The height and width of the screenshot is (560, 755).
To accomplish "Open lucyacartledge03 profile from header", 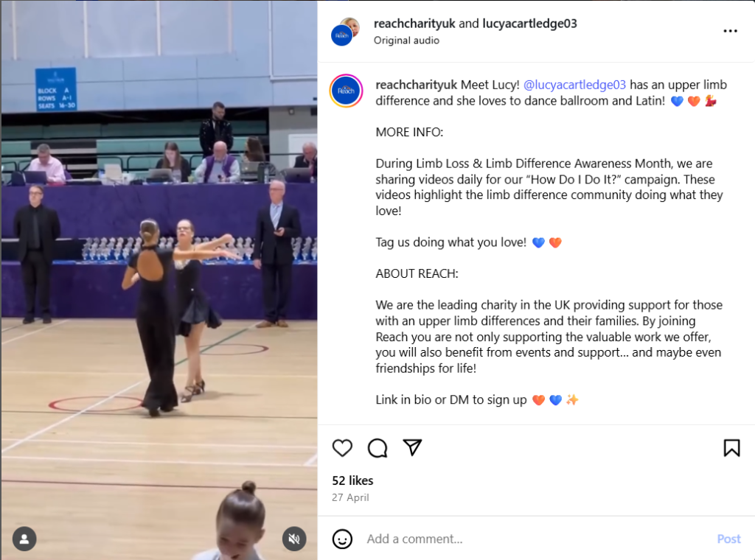I will point(529,24).
